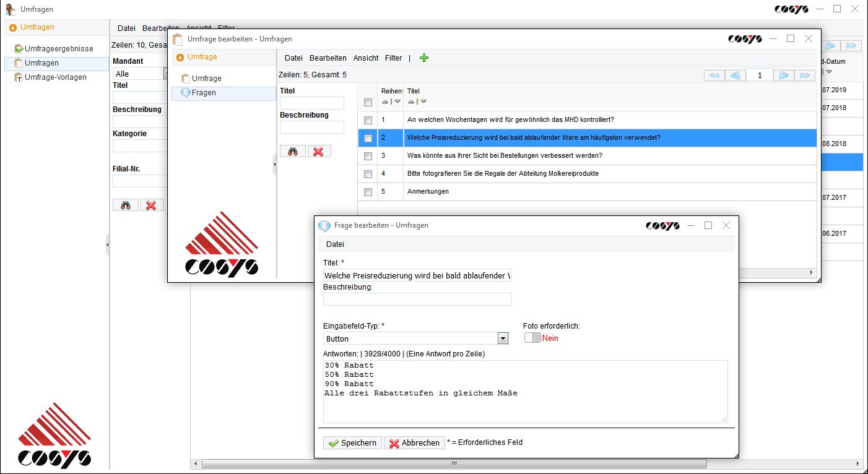Click into the Antworten text area
Image resolution: width=868 pixels, height=474 pixels.
point(525,392)
